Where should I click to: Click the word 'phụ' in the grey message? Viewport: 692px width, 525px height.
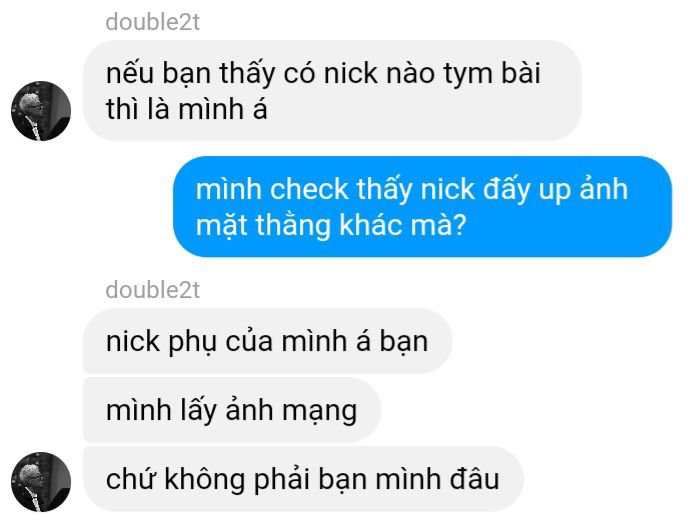coord(192,342)
